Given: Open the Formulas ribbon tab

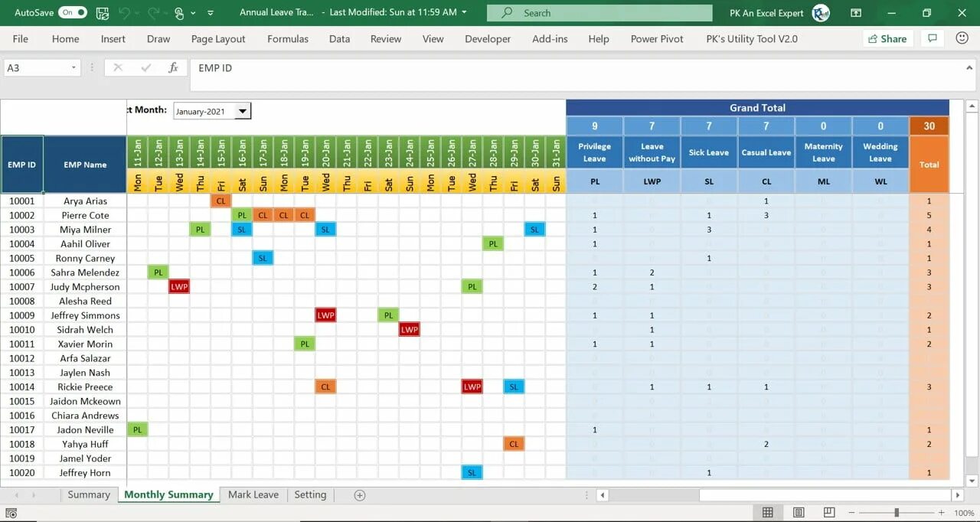Looking at the screenshot, I should (x=288, y=39).
